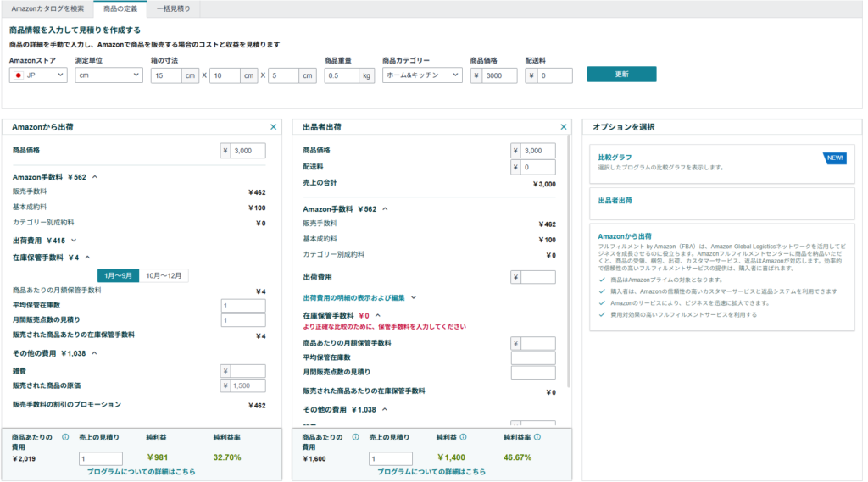Close the Amazonから出荷 panel
The image size is (868, 482).
point(274,127)
